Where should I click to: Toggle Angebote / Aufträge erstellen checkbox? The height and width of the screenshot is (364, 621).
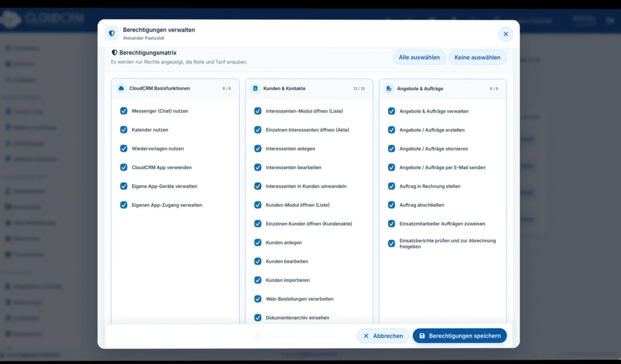pyautogui.click(x=392, y=130)
